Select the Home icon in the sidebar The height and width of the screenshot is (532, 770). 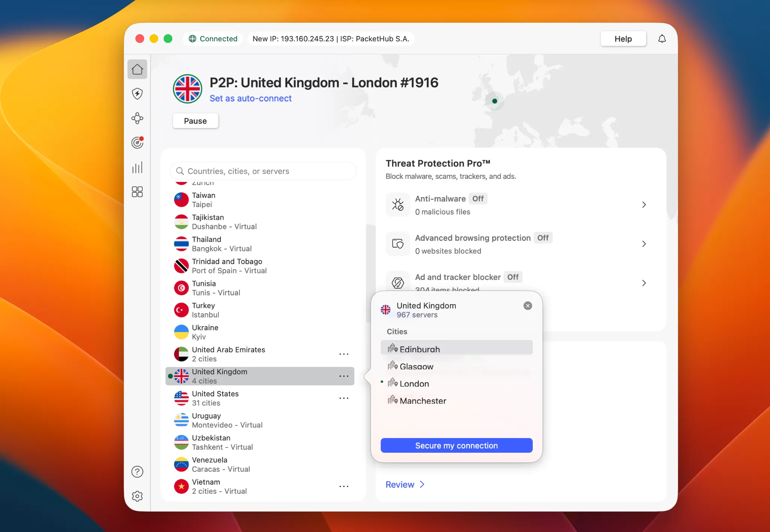point(138,69)
